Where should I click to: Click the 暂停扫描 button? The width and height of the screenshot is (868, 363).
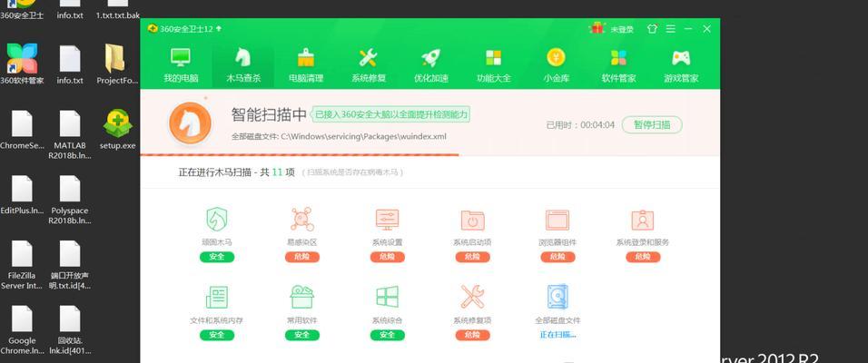point(652,124)
